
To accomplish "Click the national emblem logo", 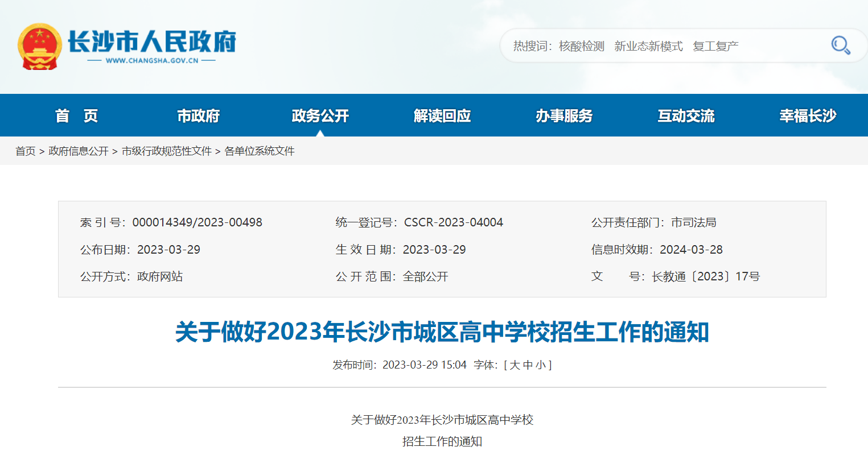I will [x=39, y=47].
